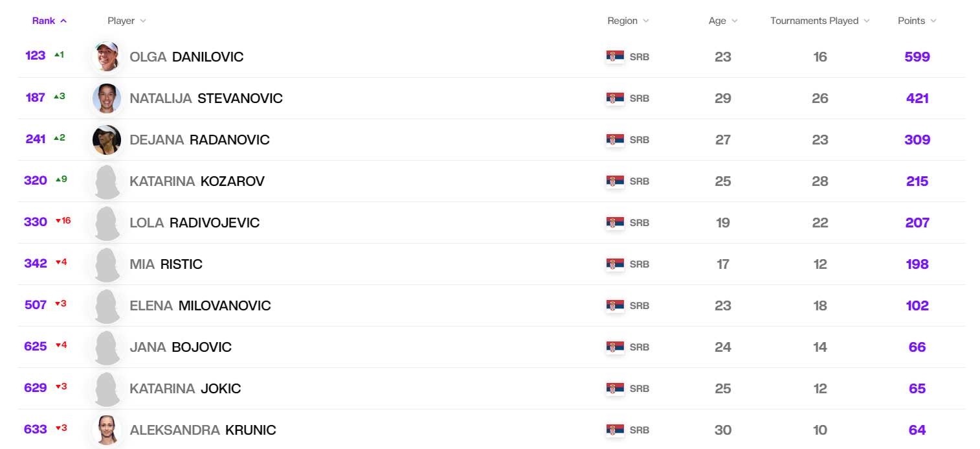The image size is (980, 449).
Task: Click the silhouette avatar of Lola Radivojevic
Action: (x=107, y=223)
